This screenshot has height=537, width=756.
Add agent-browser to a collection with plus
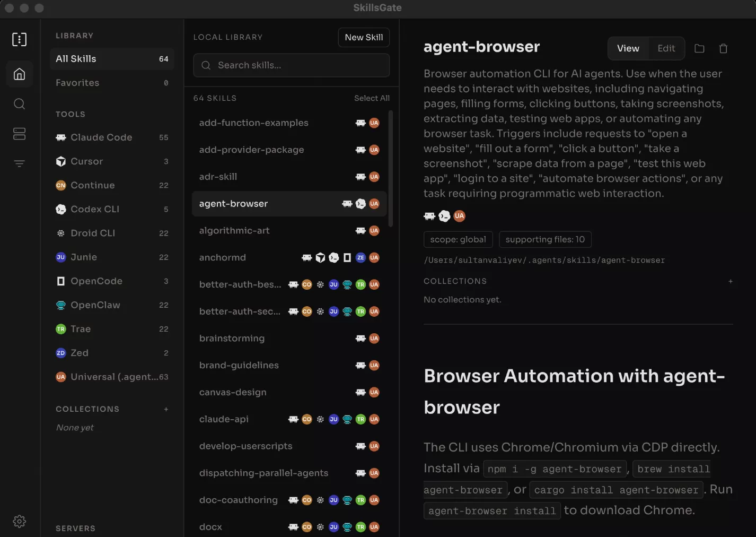click(730, 281)
